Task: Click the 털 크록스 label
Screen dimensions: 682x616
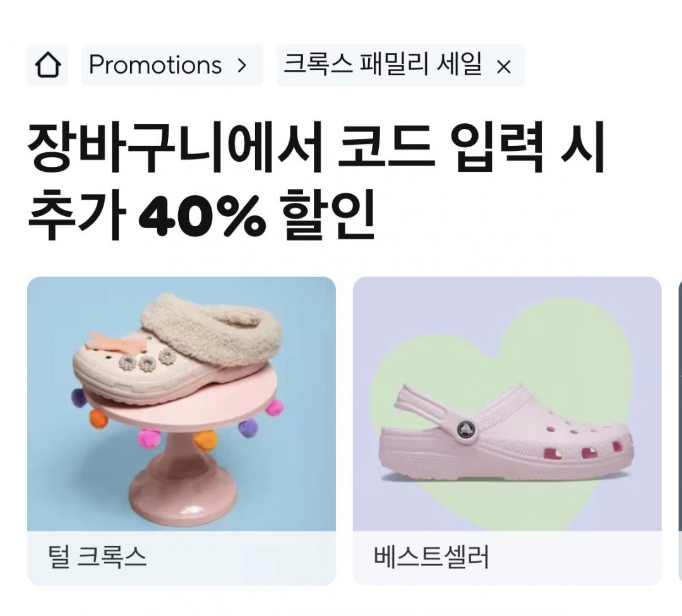Action: pyautogui.click(x=97, y=557)
